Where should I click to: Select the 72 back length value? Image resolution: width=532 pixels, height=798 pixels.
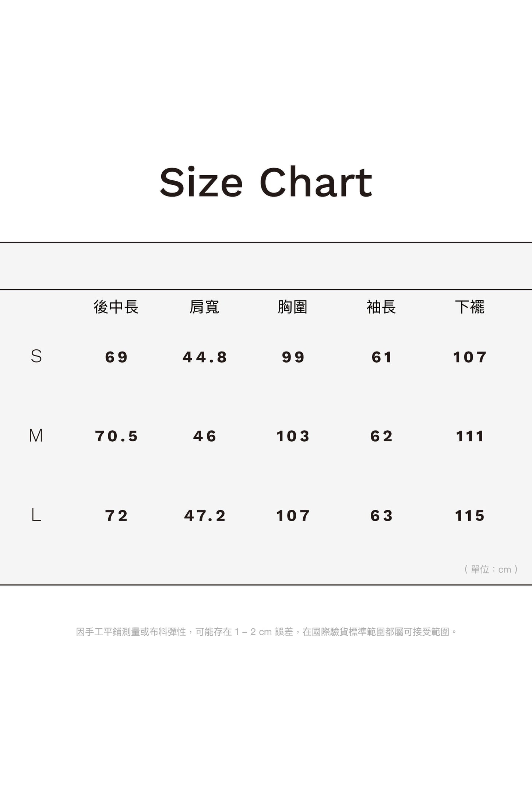pyautogui.click(x=116, y=516)
